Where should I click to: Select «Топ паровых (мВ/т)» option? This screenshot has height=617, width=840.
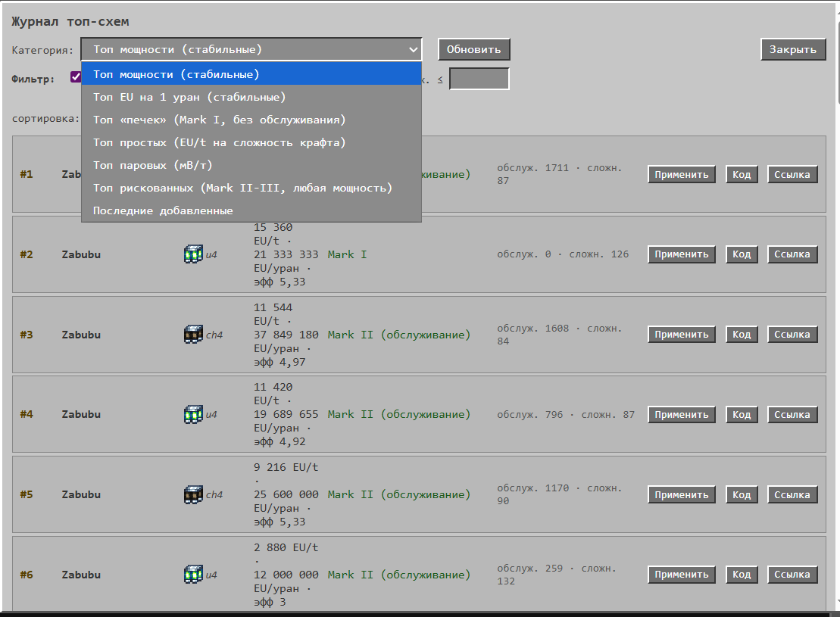(251, 165)
